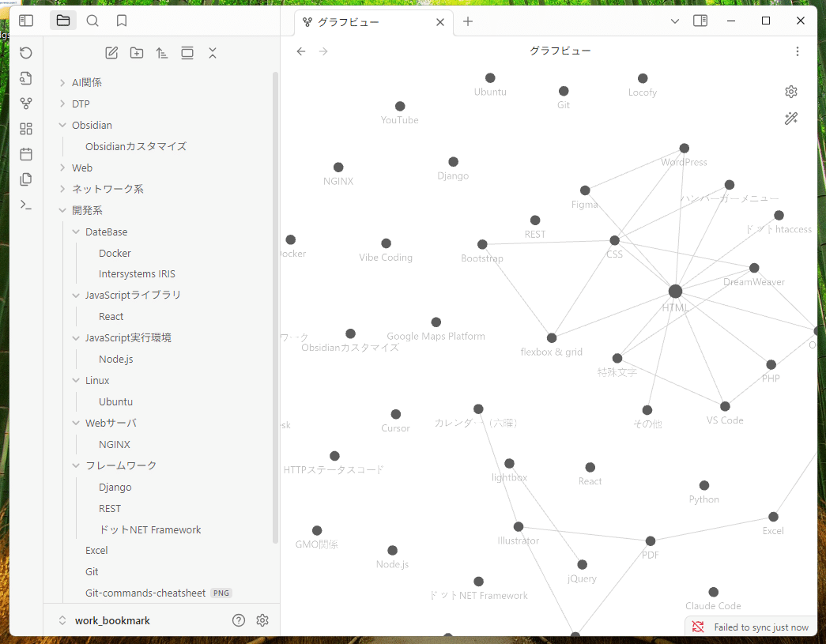Create a new note icon
Image resolution: width=826 pixels, height=644 pixels.
111,53
